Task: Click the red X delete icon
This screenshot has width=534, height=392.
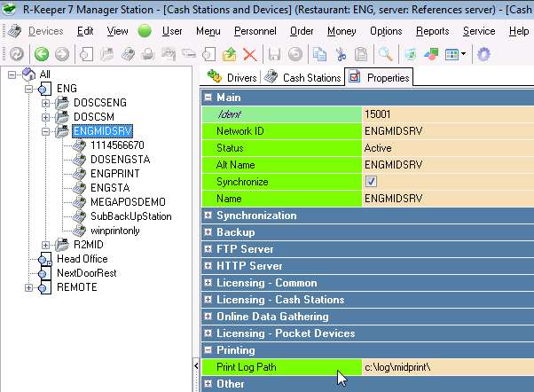Action: click(x=250, y=54)
